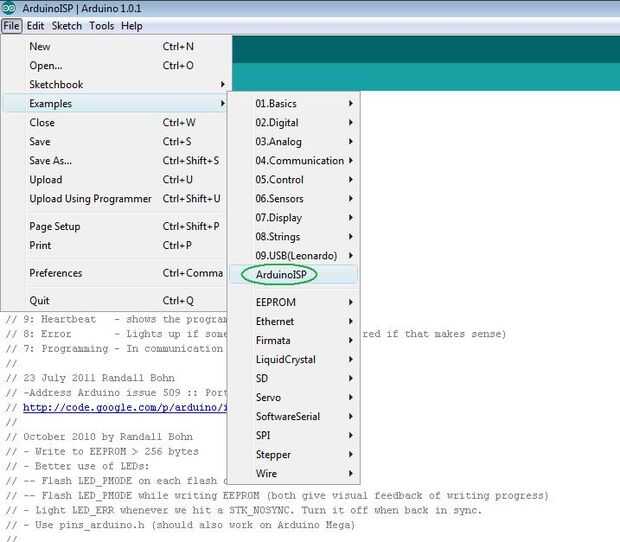Expand the 09.USB(Leonardo) examples submenu
The width and height of the screenshot is (620, 542).
[294, 255]
